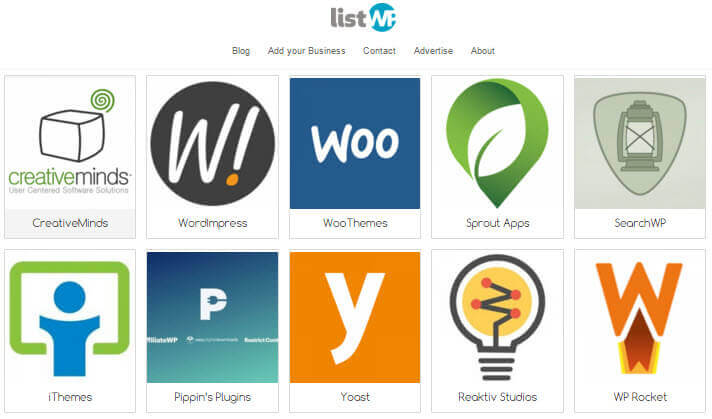This screenshot has height=419, width=712.
Task: Select the WordImpress W! circle logo
Action: click(213, 143)
